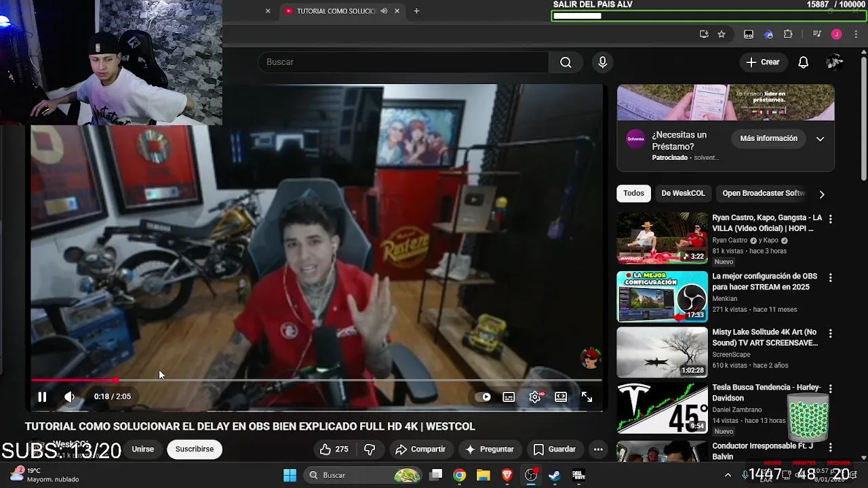
Task: Close the TUTORIAL COMO SOLUCIONAR tab
Action: point(397,11)
